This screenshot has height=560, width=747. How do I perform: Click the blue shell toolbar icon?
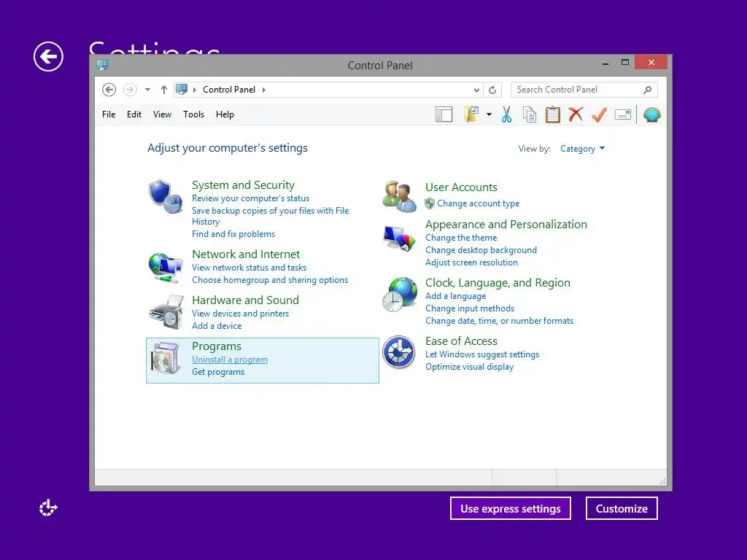(651, 114)
